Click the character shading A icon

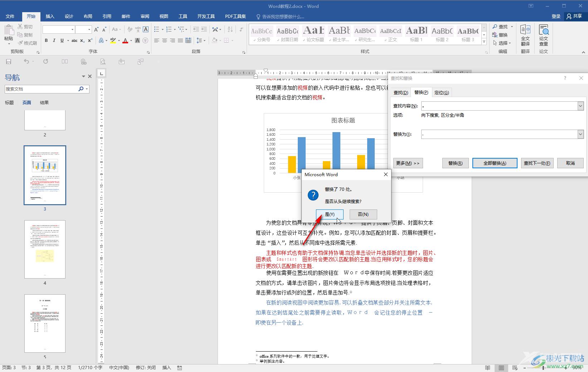pos(137,40)
